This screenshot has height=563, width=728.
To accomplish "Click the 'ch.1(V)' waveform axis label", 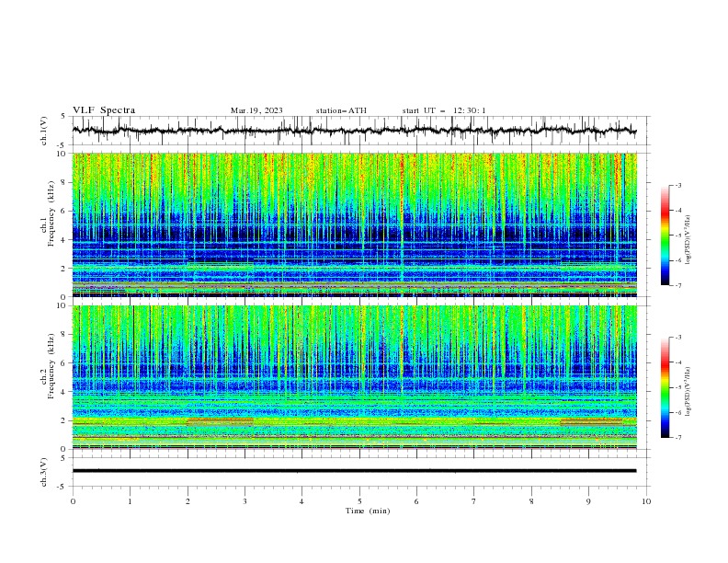I will (x=44, y=131).
